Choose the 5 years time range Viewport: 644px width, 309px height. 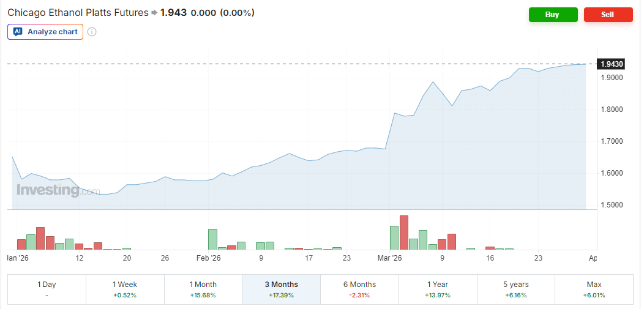click(x=515, y=289)
